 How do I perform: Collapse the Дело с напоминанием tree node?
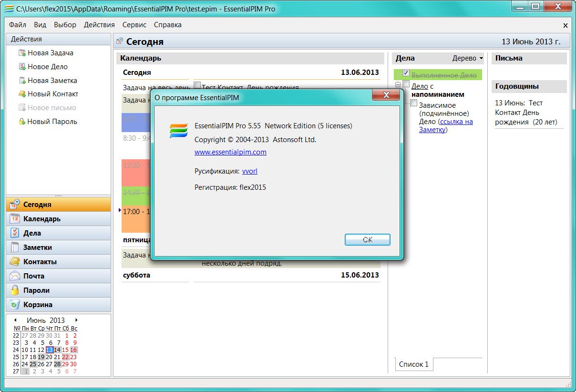pos(398,84)
